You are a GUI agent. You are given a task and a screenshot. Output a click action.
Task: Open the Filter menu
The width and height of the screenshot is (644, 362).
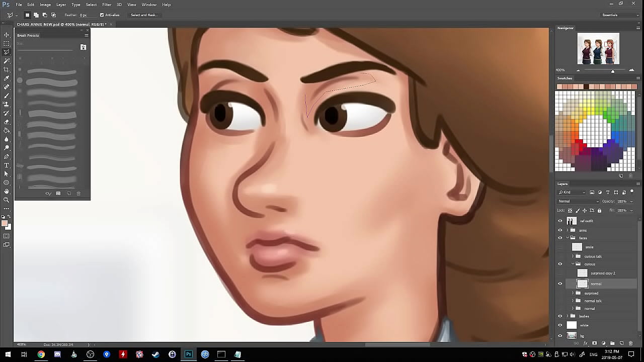[107, 5]
